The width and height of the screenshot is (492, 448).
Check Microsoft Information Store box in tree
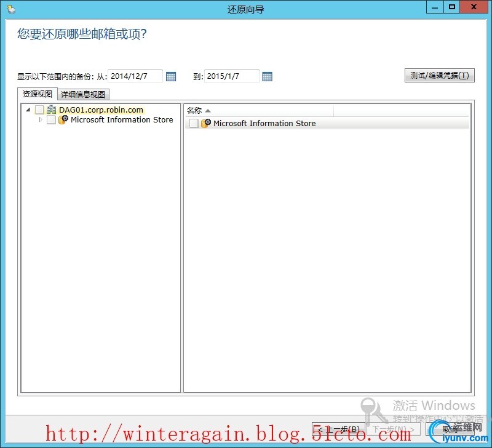click(51, 119)
